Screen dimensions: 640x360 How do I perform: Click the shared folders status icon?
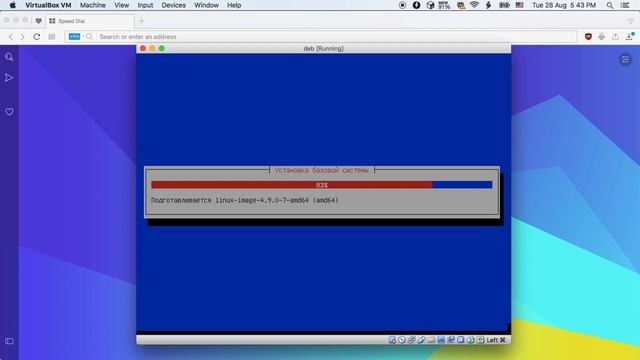431,340
